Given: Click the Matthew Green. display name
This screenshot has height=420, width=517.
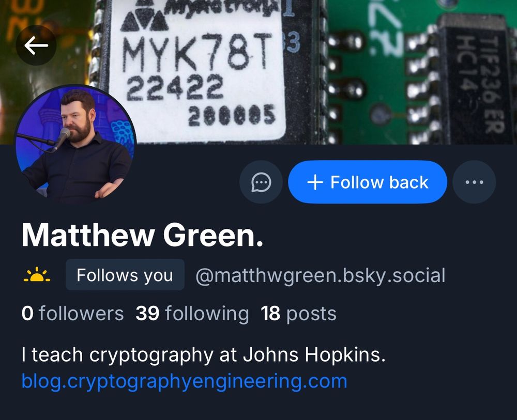Looking at the screenshot, I should pyautogui.click(x=143, y=235).
